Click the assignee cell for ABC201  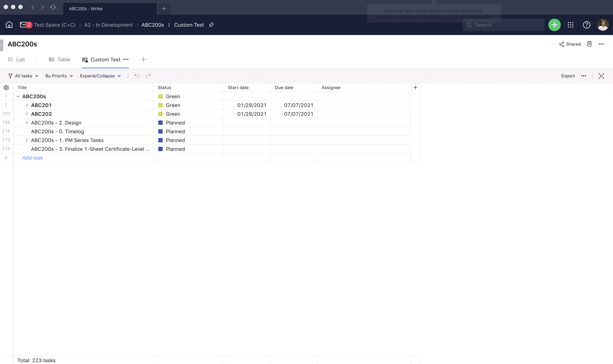[364, 105]
